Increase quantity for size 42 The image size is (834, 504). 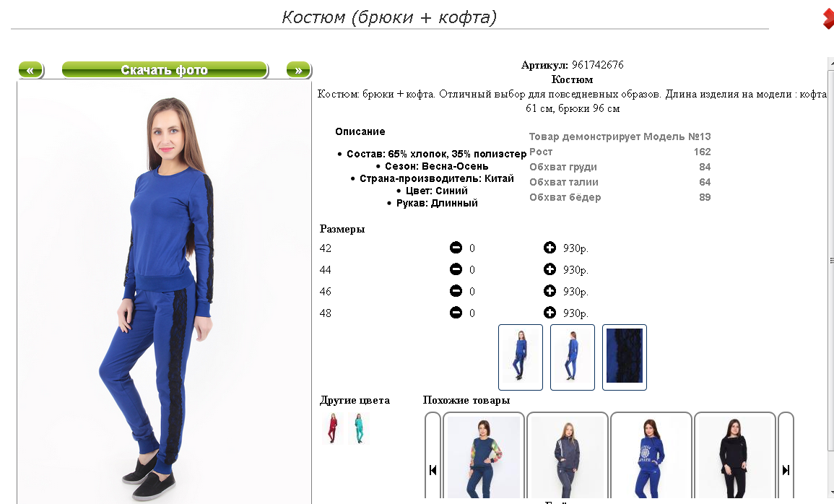(x=550, y=248)
